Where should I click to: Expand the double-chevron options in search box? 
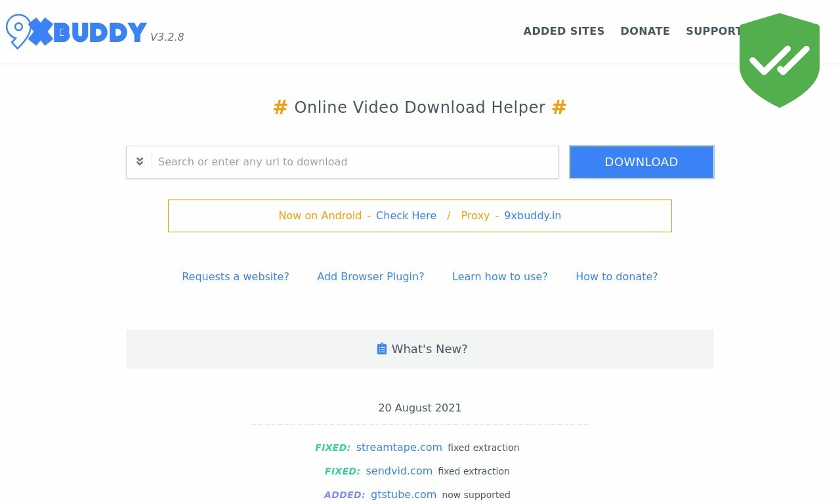click(140, 161)
